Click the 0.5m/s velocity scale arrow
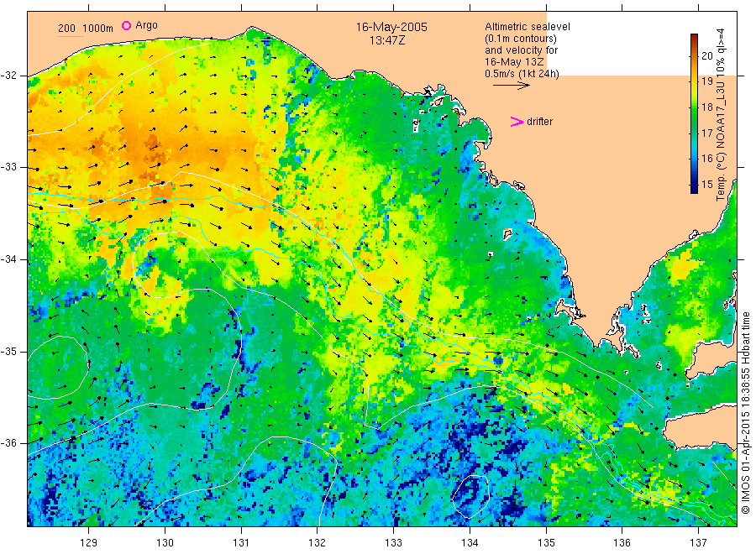Image resolution: width=756 pixels, height=554 pixels. (511, 86)
